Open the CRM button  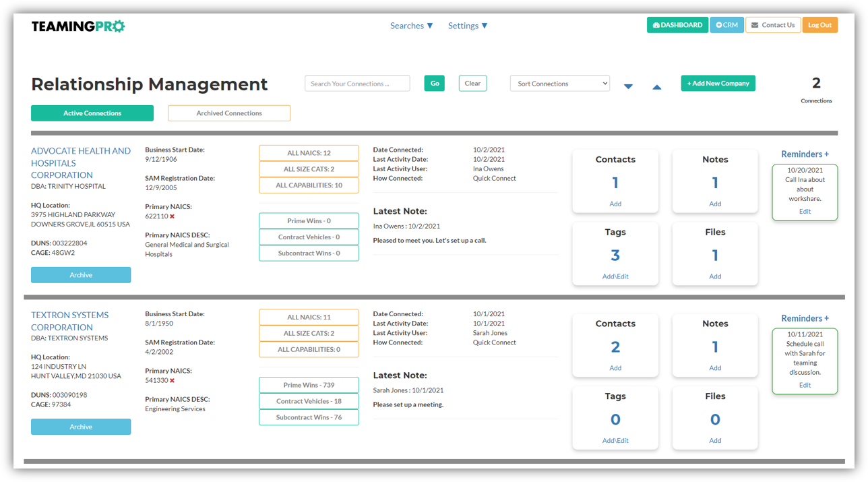click(x=726, y=25)
